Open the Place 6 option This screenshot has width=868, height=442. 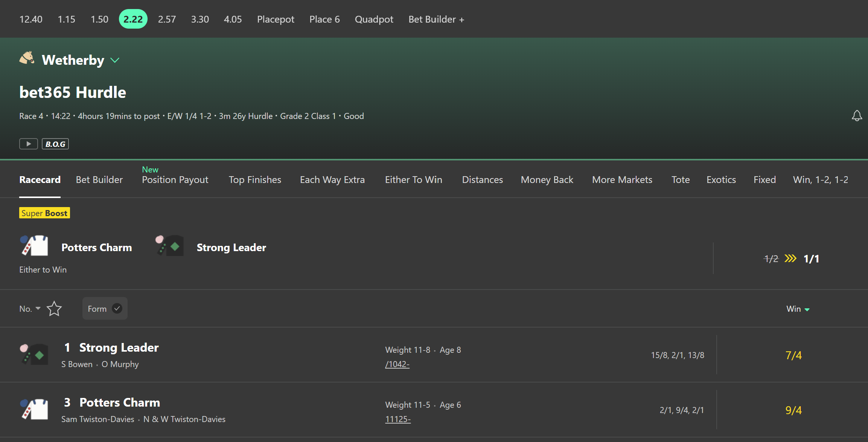324,19
